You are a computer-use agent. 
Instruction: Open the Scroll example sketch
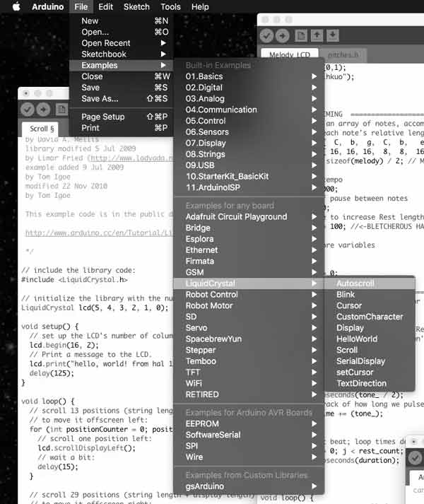coord(370,350)
